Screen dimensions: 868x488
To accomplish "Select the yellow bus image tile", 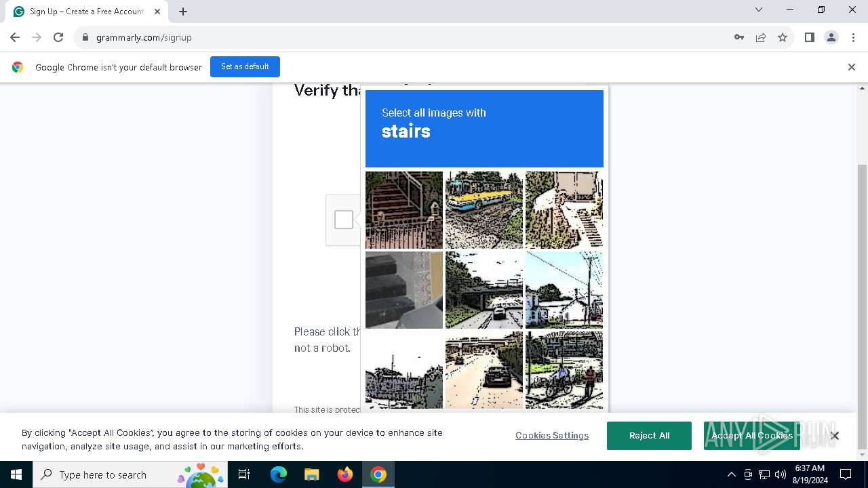I will coord(484,210).
